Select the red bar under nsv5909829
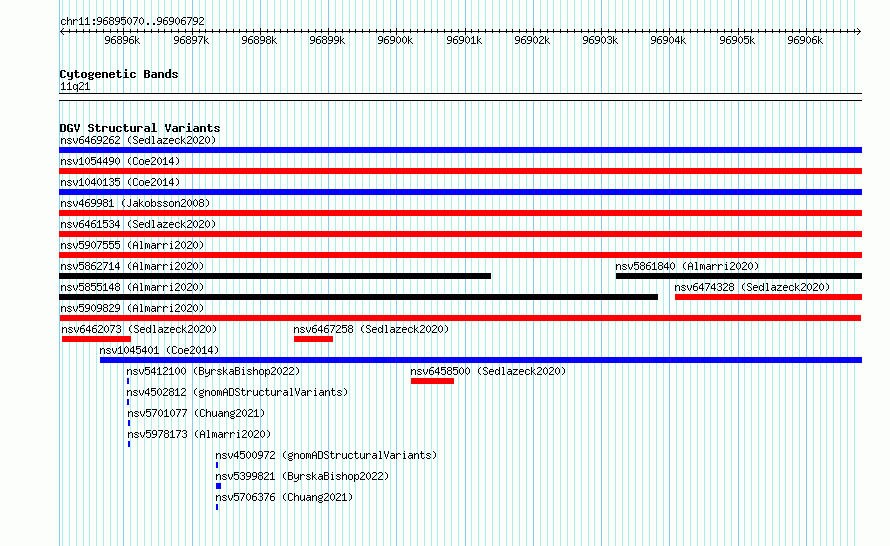The width and height of the screenshot is (890, 546). (460, 318)
